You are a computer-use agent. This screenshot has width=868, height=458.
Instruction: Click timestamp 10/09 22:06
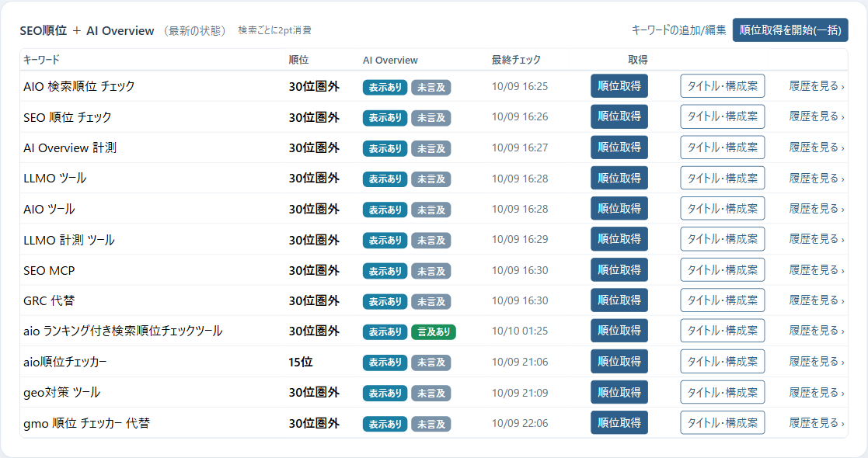point(520,423)
